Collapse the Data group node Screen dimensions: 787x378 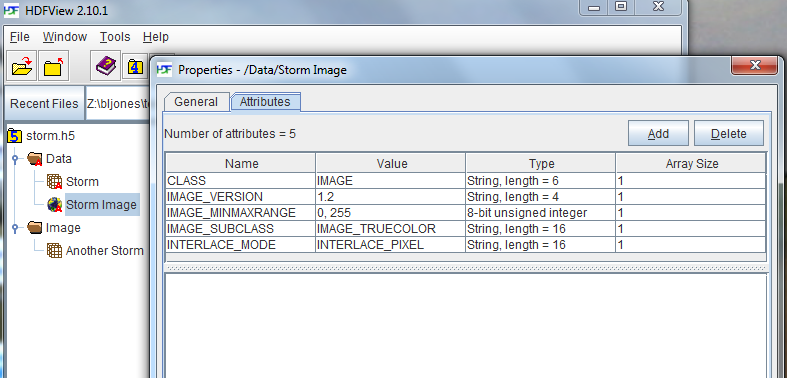pos(15,159)
